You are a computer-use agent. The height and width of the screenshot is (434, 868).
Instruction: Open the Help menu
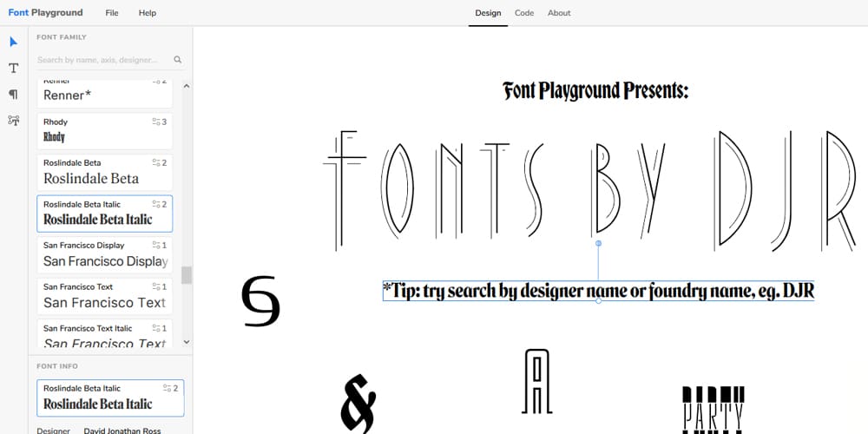tap(148, 13)
